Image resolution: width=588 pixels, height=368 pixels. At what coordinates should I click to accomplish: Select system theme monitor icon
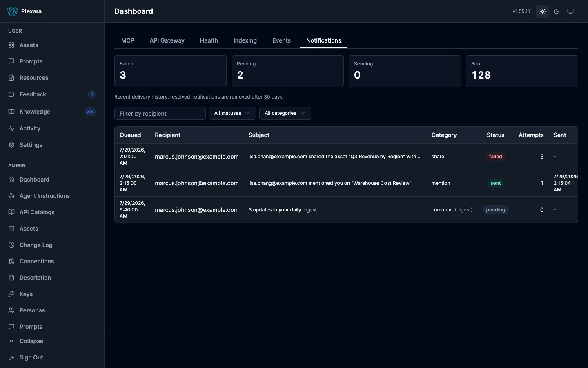pyautogui.click(x=570, y=11)
